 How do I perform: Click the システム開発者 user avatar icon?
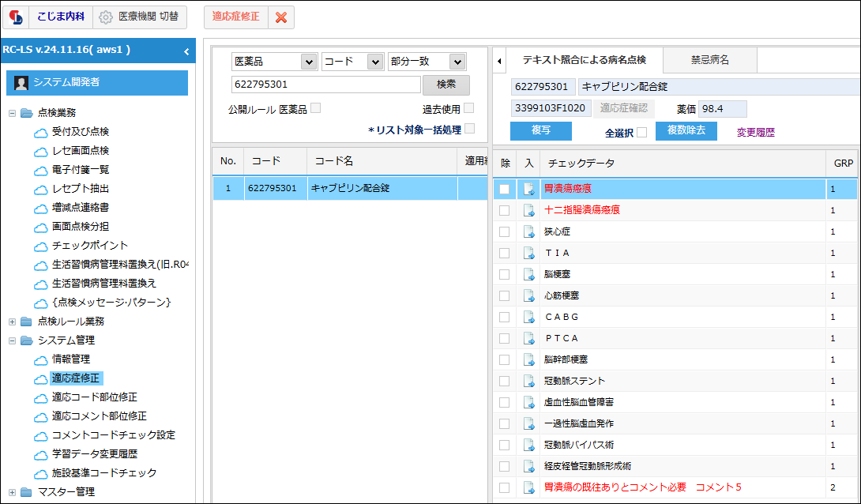(x=21, y=83)
